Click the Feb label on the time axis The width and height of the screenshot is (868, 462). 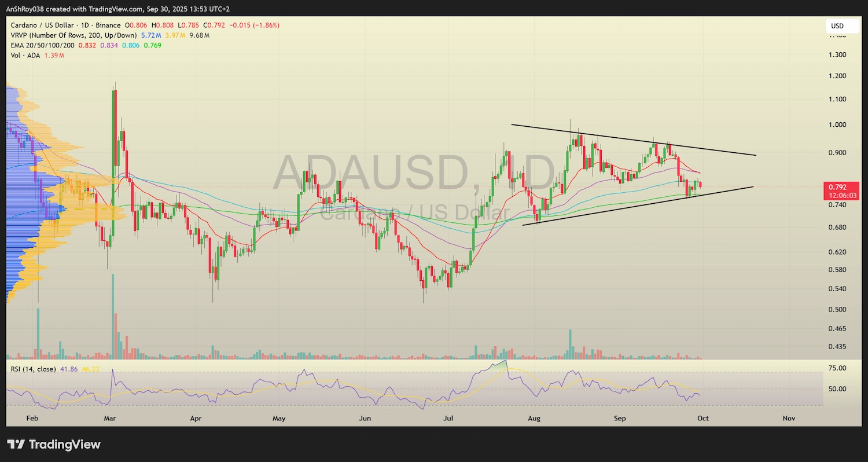point(32,418)
